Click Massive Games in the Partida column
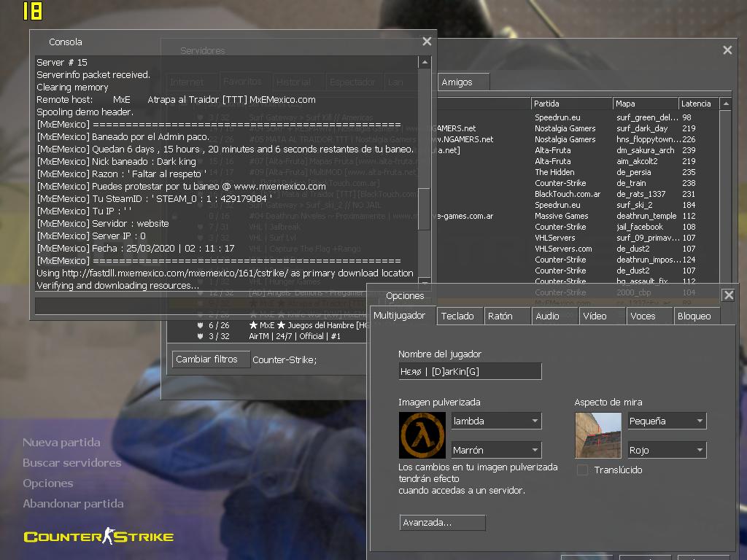 tap(561, 216)
